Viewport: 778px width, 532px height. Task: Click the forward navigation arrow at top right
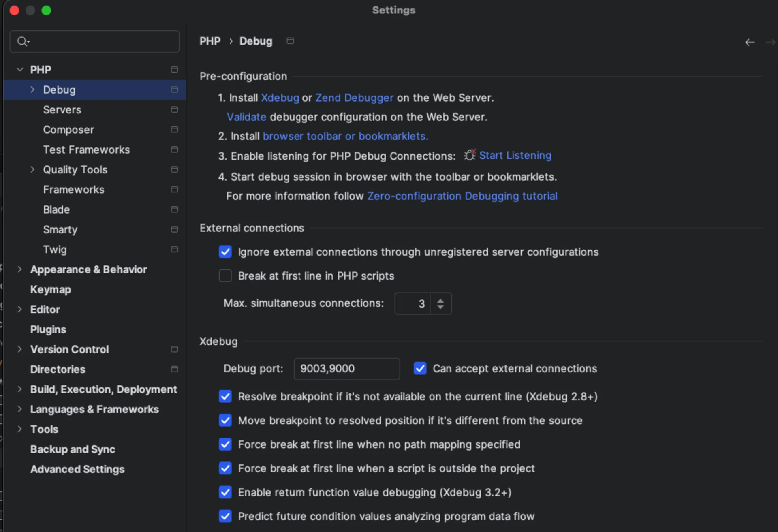click(x=772, y=42)
